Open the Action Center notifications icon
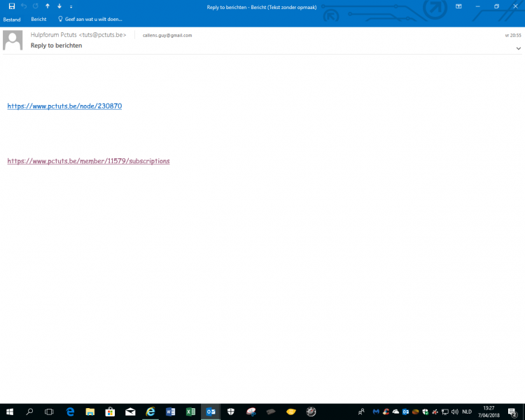The width and height of the screenshot is (525, 420). point(512,412)
